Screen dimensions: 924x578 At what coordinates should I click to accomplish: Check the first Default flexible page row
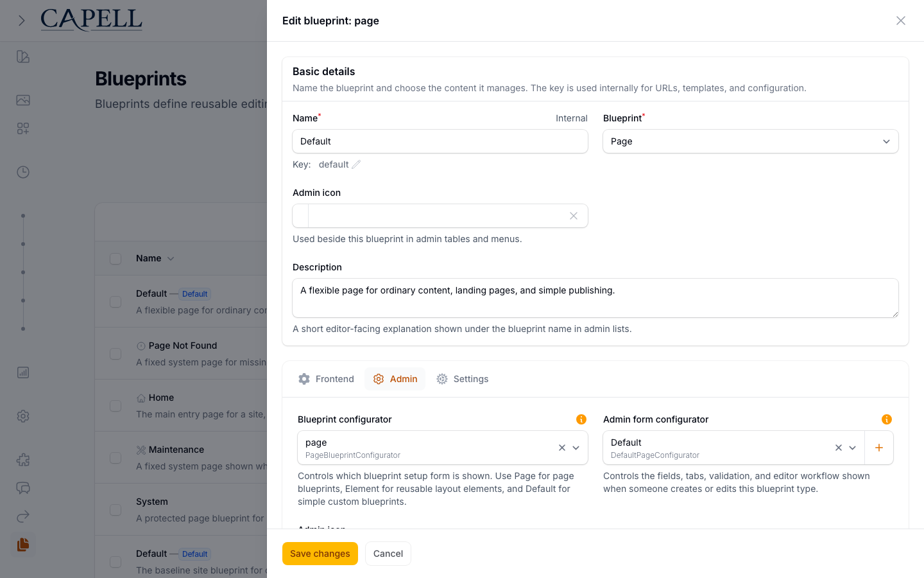point(116,302)
